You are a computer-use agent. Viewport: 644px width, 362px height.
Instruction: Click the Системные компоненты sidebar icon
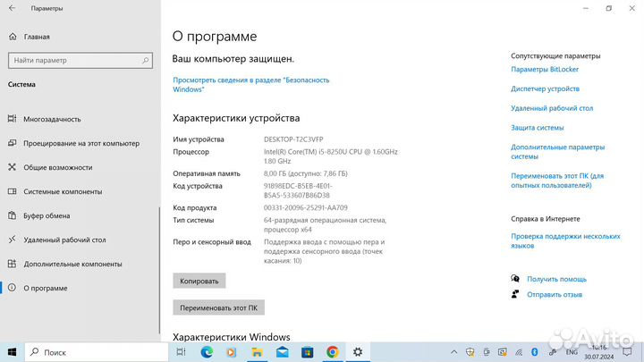pyautogui.click(x=12, y=191)
